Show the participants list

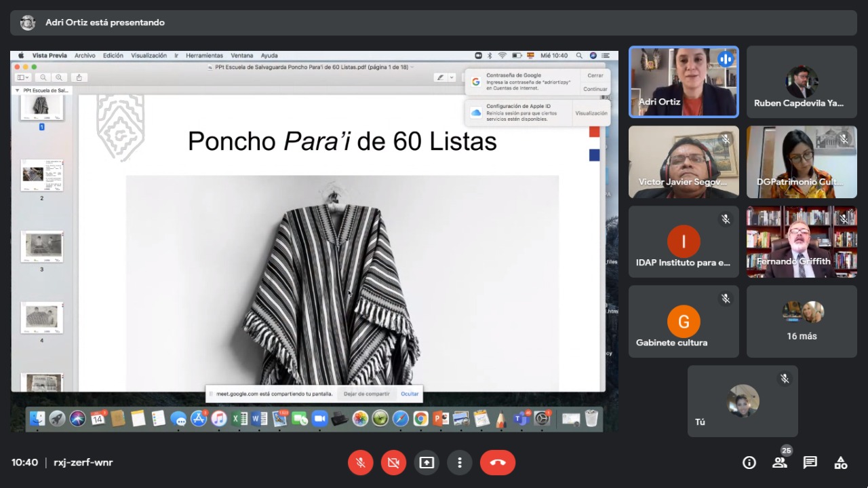(x=779, y=463)
